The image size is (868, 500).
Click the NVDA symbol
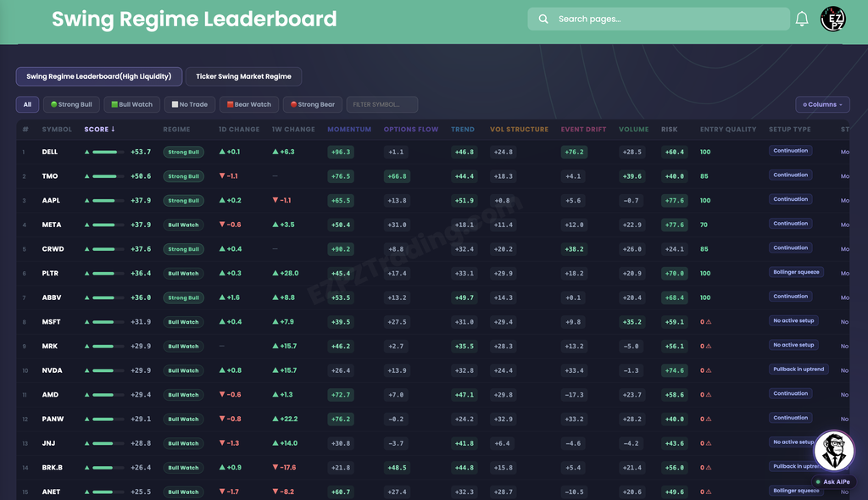[52, 370]
